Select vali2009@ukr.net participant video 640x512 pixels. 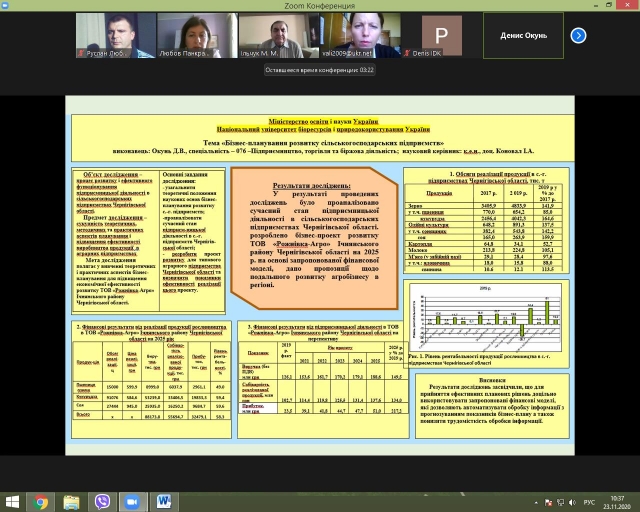[360, 35]
